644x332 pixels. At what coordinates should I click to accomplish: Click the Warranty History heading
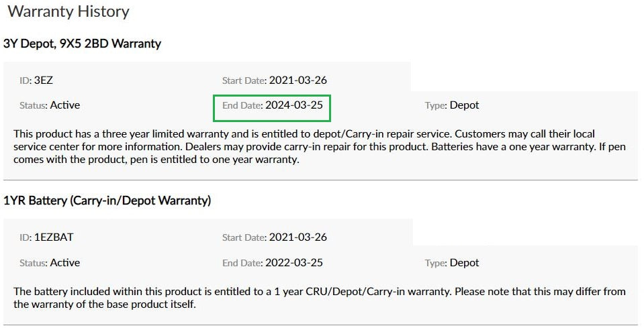68,11
